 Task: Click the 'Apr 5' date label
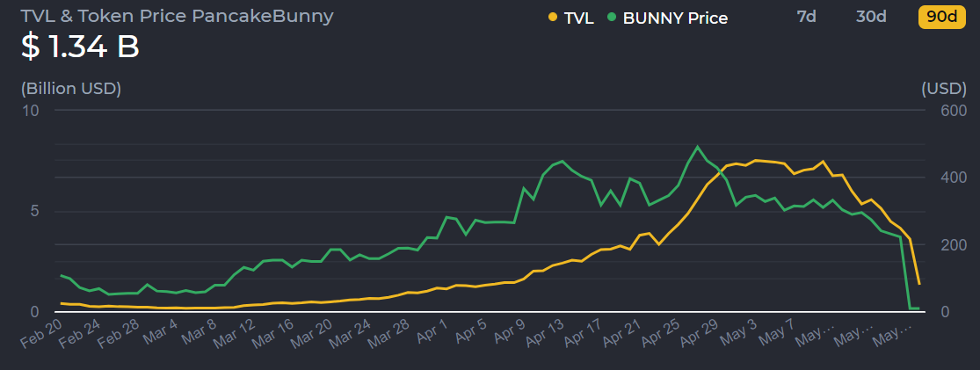click(x=470, y=330)
